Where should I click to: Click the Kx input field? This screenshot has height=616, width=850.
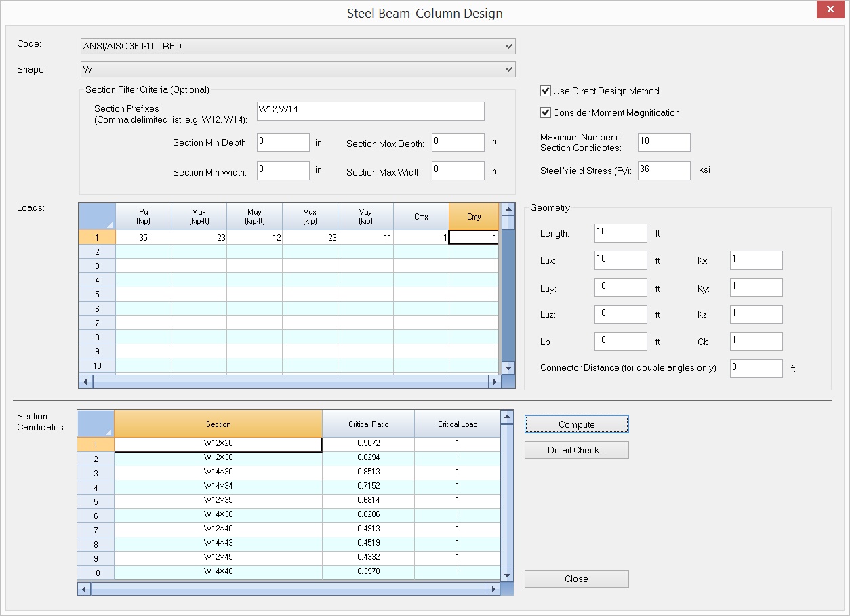pyautogui.click(x=756, y=260)
